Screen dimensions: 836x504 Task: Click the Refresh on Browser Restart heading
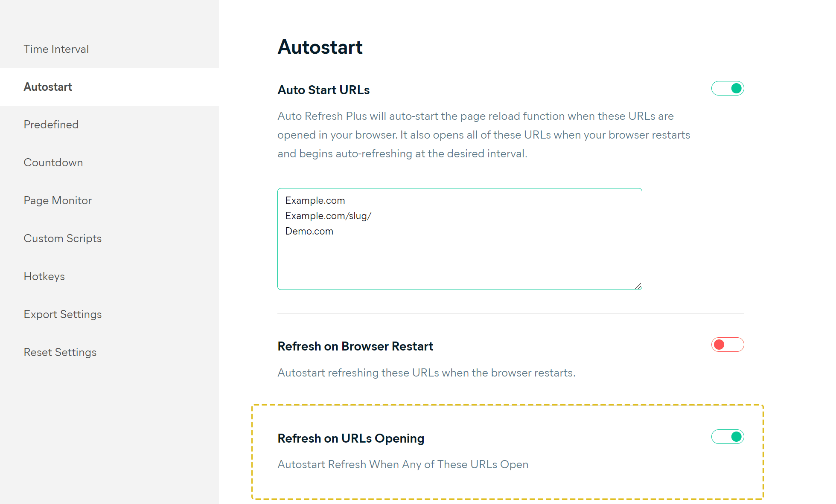[355, 346]
